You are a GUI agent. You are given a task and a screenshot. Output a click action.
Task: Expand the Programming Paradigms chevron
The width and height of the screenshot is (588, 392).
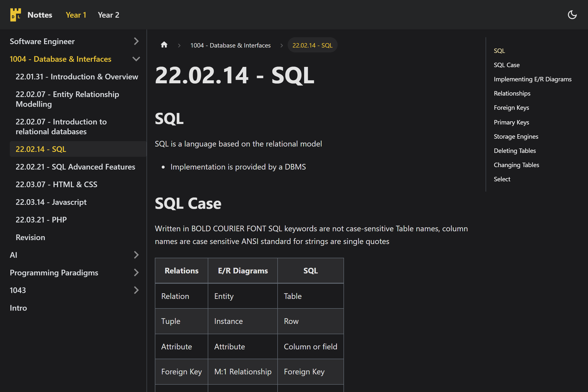coord(136,272)
